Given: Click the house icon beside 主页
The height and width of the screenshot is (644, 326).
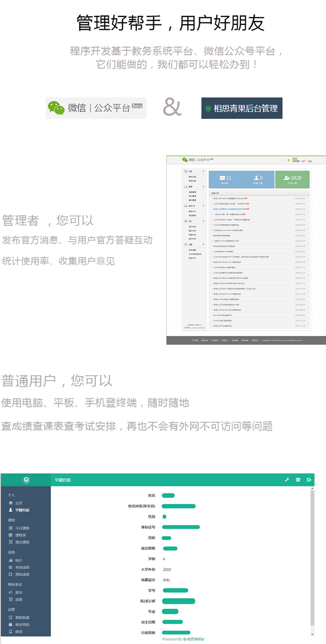Looking at the screenshot, I should 11,503.
